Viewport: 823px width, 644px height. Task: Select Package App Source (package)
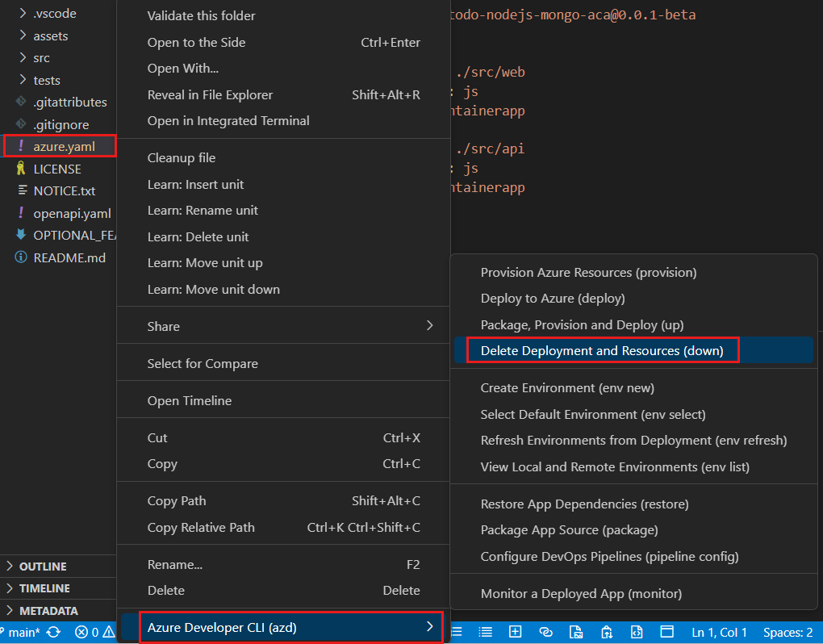pyautogui.click(x=633, y=530)
